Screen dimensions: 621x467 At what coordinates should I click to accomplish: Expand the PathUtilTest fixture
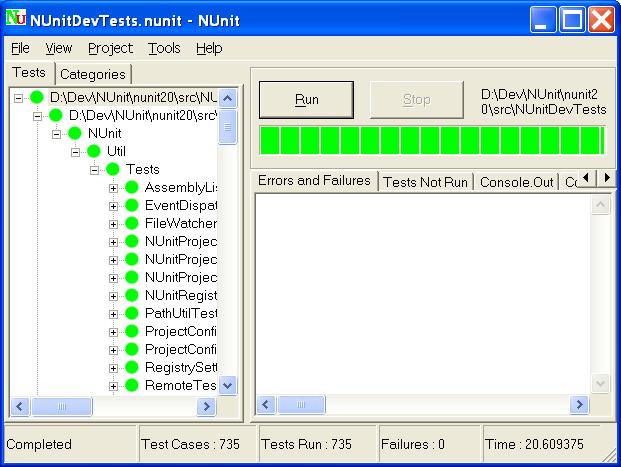coord(113,314)
